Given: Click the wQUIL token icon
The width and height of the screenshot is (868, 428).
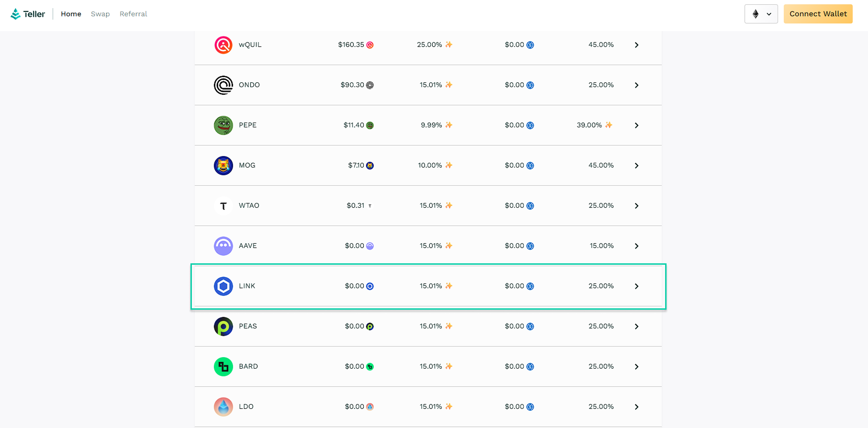Looking at the screenshot, I should (223, 45).
